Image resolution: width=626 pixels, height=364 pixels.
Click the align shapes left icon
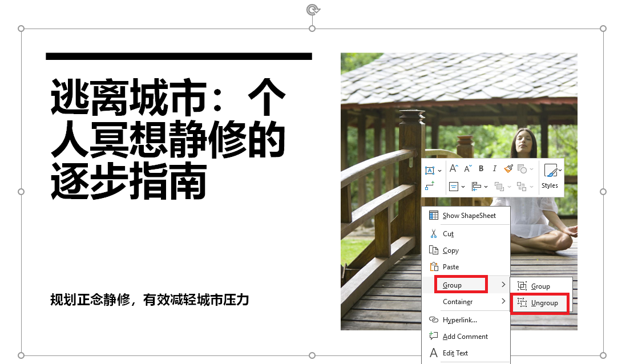click(476, 187)
